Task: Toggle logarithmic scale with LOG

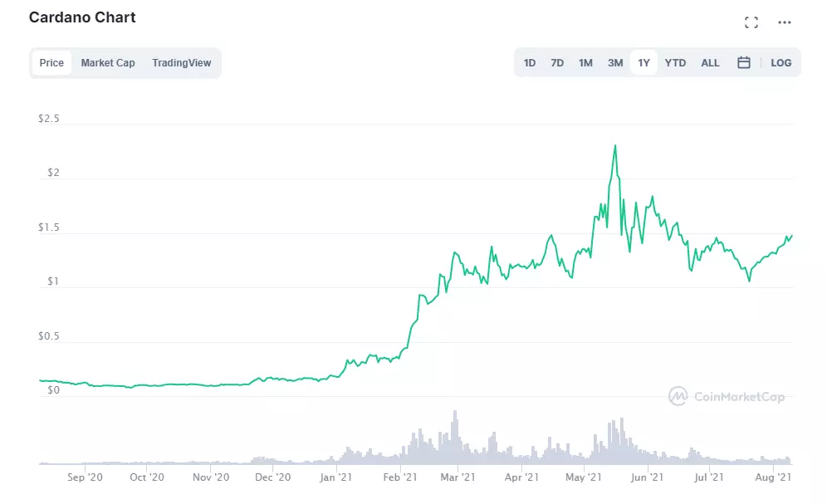Action: 781,61
